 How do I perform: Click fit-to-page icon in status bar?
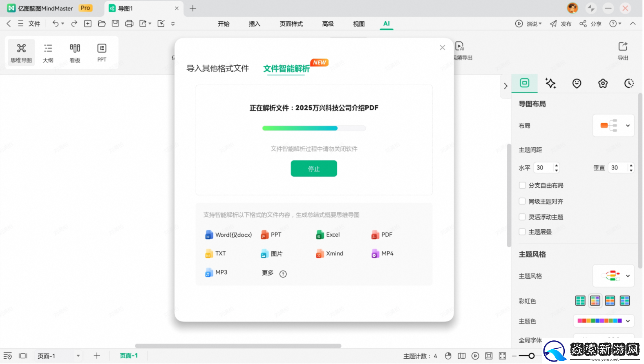click(489, 356)
